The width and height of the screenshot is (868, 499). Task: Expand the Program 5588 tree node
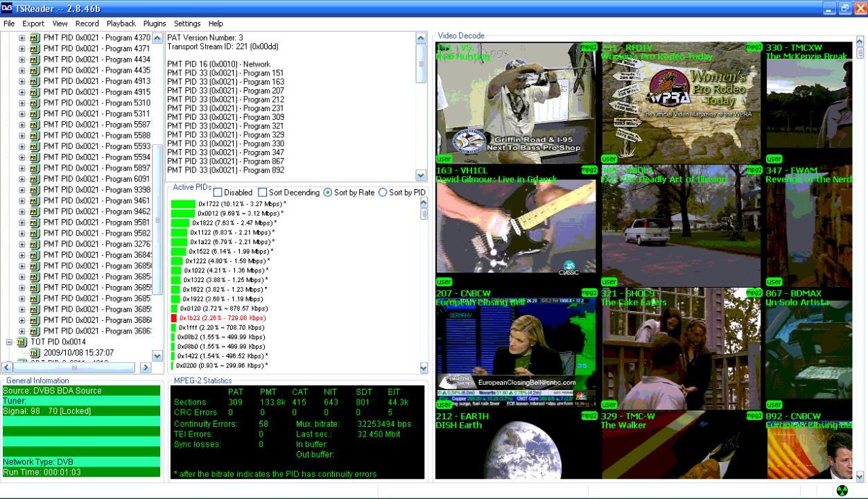(21, 135)
